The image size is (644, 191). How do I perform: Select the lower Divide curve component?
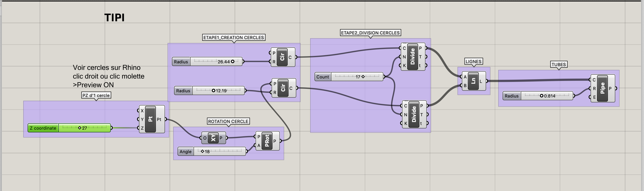[414, 114]
